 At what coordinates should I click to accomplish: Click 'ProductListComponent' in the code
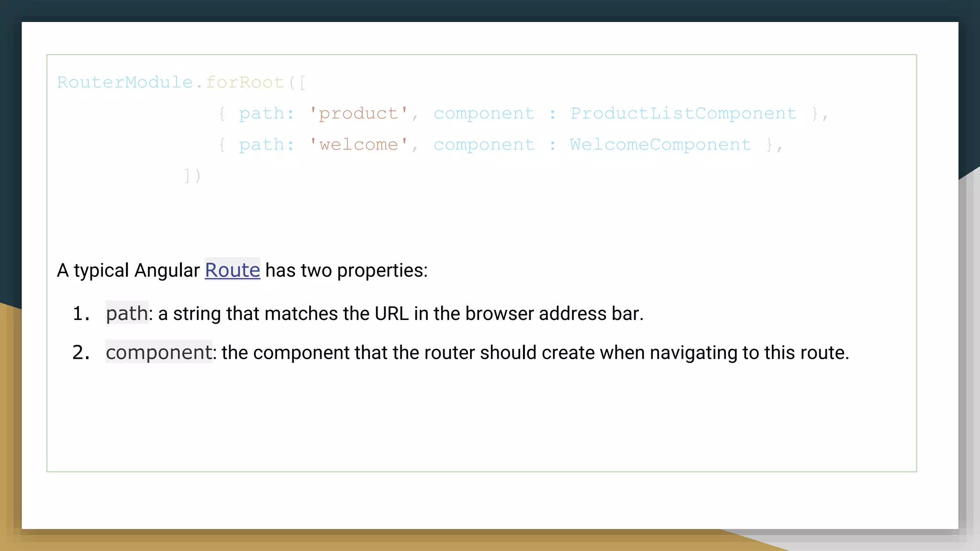[683, 113]
